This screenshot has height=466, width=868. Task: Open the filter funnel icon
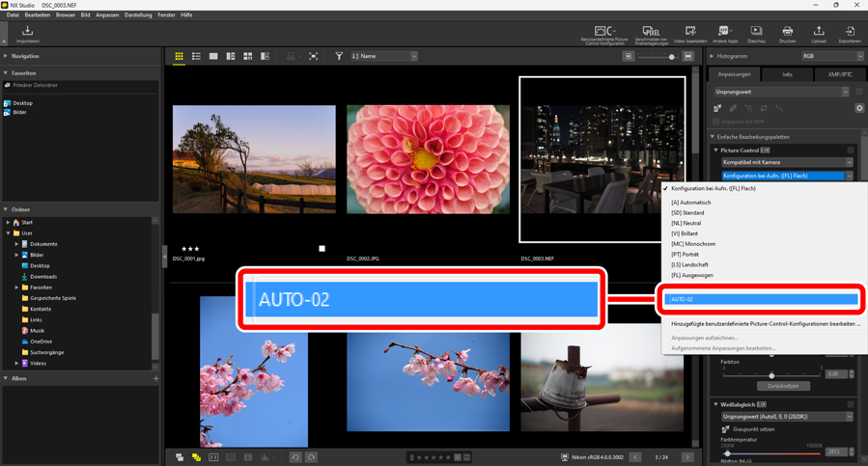[339, 57]
